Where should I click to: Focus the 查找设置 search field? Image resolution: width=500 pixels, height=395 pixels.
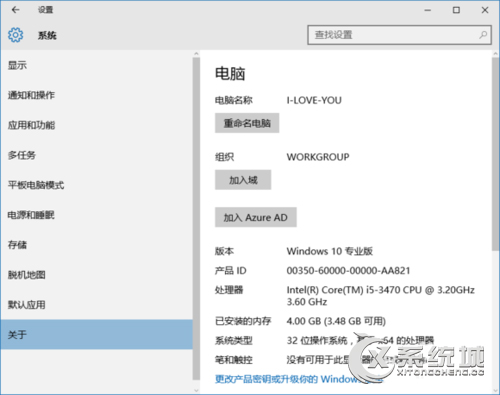click(x=399, y=35)
